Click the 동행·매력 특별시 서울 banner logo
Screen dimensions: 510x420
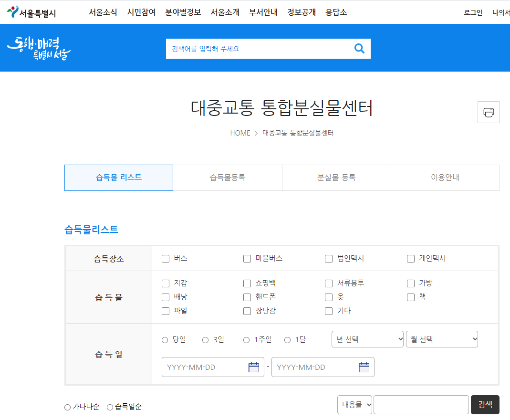[40, 48]
